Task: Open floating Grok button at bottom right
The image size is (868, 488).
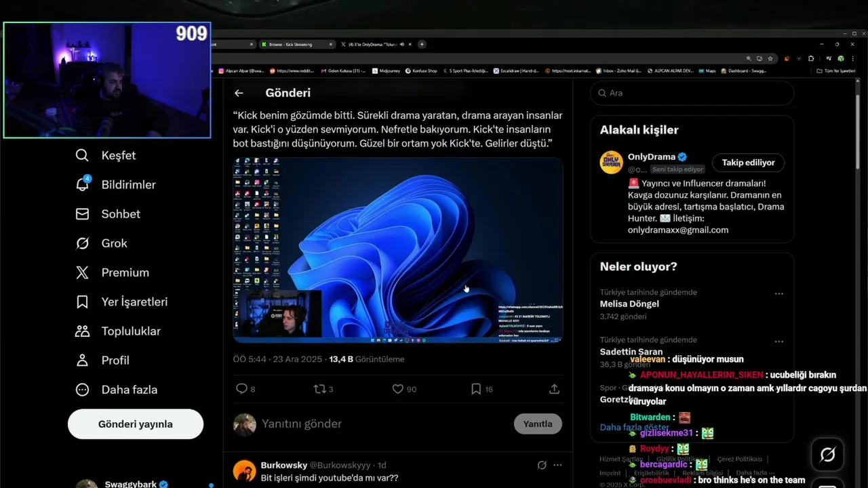Action: pyautogui.click(x=827, y=455)
